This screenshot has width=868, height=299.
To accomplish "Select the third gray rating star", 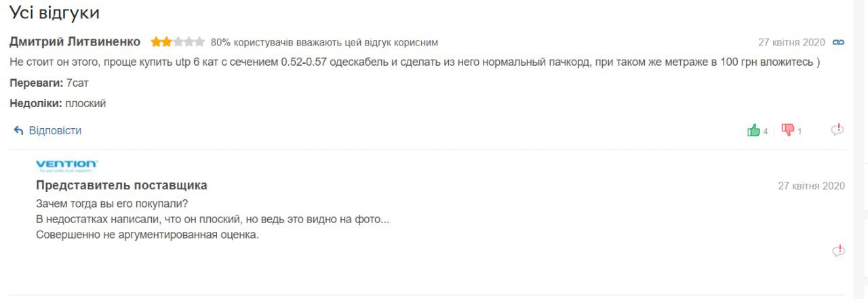I will point(178,42).
